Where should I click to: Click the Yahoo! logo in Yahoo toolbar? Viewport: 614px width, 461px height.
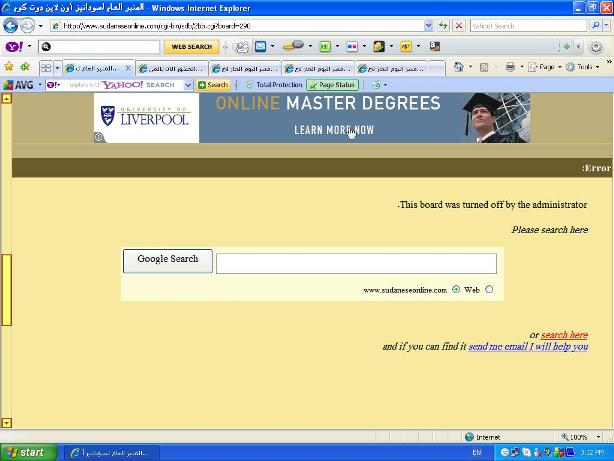click(x=14, y=47)
